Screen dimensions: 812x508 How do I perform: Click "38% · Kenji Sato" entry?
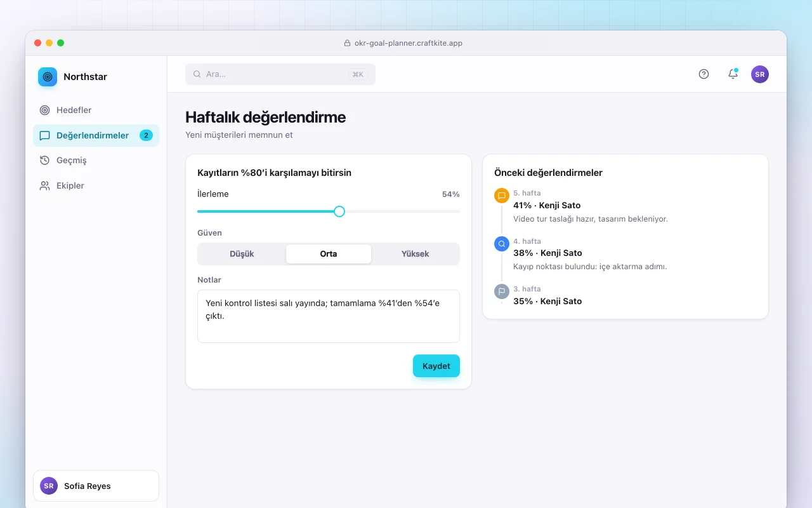click(547, 253)
